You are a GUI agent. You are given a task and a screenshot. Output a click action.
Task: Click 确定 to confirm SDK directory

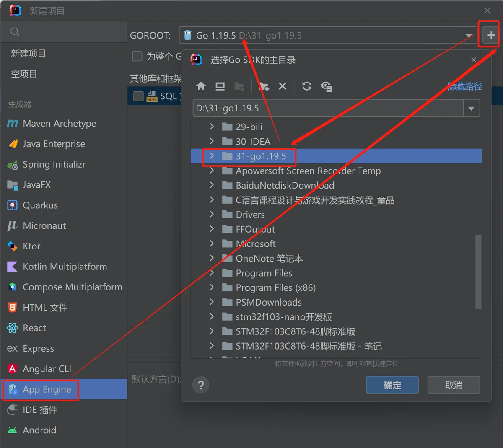392,385
